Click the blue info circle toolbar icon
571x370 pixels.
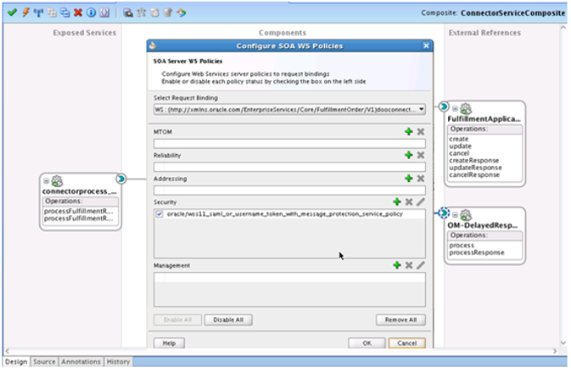(91, 13)
